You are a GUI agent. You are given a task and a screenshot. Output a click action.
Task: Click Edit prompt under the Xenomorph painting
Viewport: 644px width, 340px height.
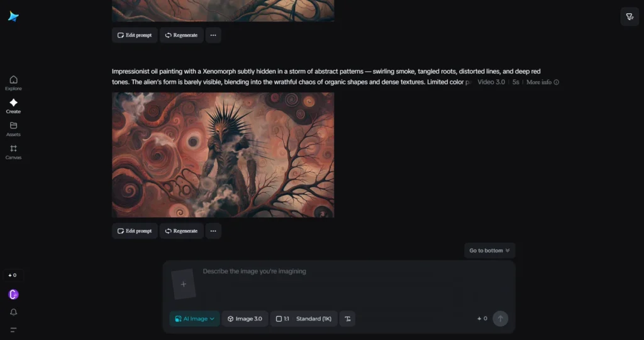tap(135, 230)
